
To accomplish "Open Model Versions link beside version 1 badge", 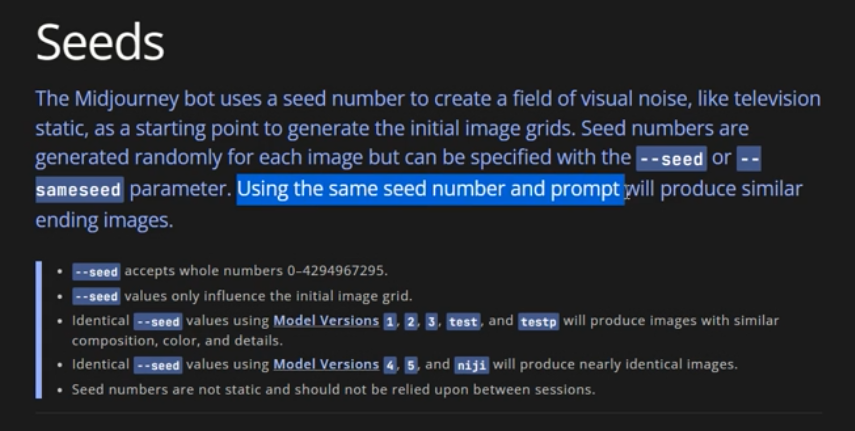I will pyautogui.click(x=326, y=321).
